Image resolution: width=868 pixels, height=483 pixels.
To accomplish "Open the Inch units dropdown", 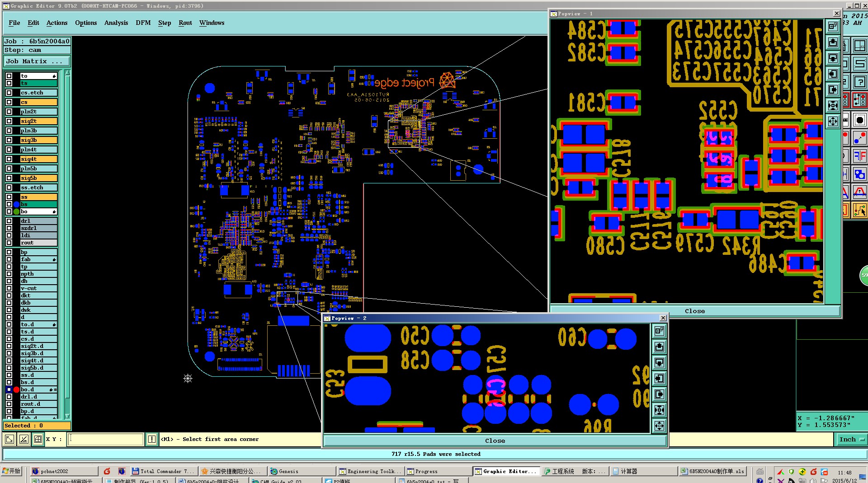I will tap(850, 439).
